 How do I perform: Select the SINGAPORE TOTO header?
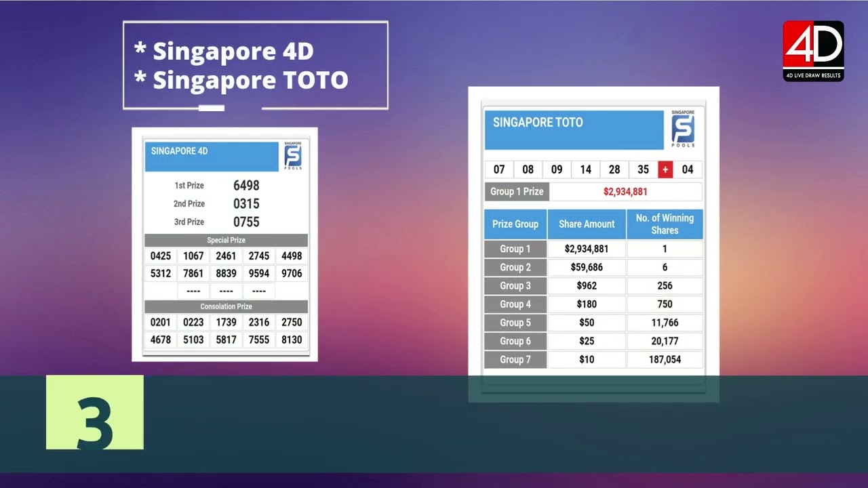574,129
